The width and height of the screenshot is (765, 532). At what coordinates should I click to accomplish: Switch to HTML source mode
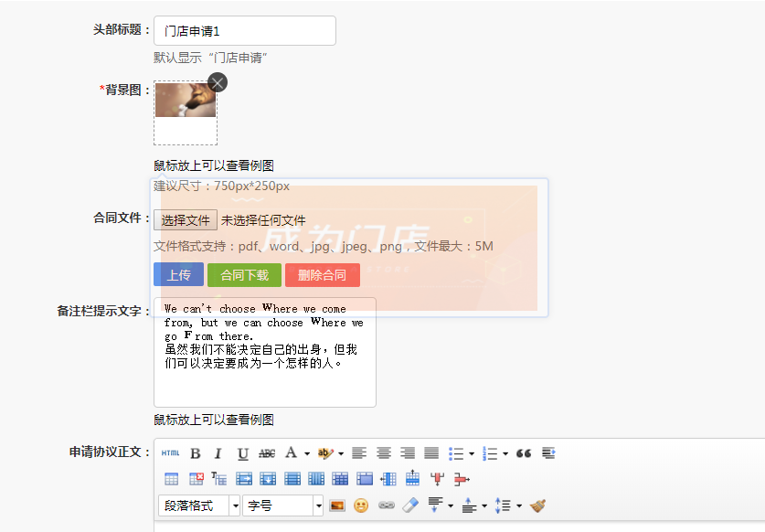[x=170, y=453]
